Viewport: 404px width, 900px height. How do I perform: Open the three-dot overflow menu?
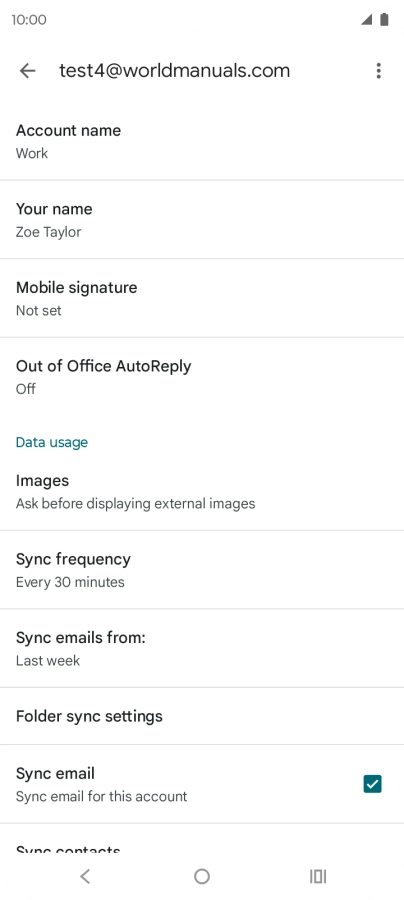[x=378, y=71]
